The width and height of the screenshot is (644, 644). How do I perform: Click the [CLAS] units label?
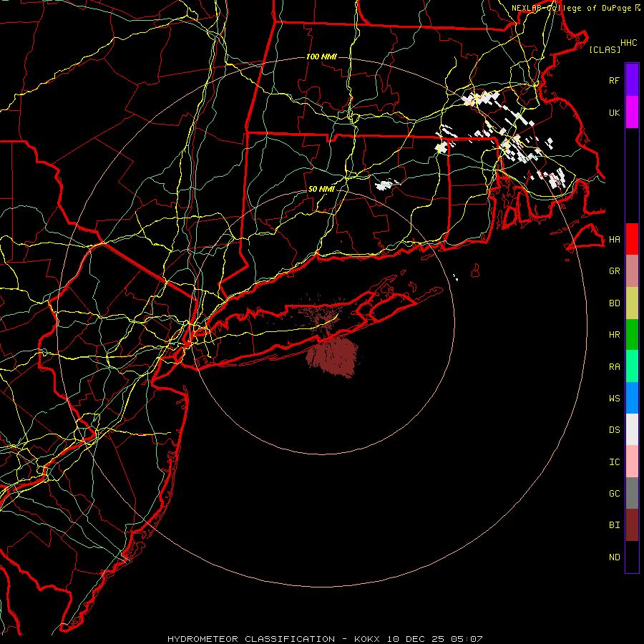coord(605,49)
